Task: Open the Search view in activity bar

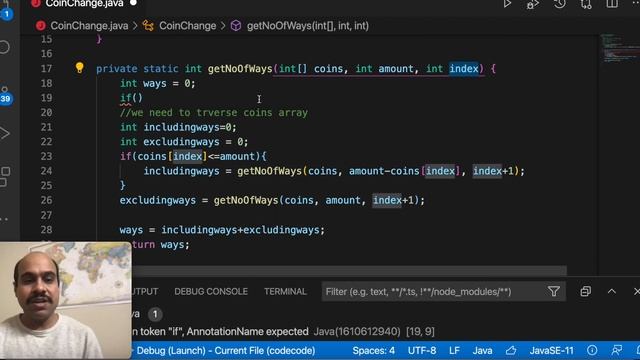Action: 4,47
